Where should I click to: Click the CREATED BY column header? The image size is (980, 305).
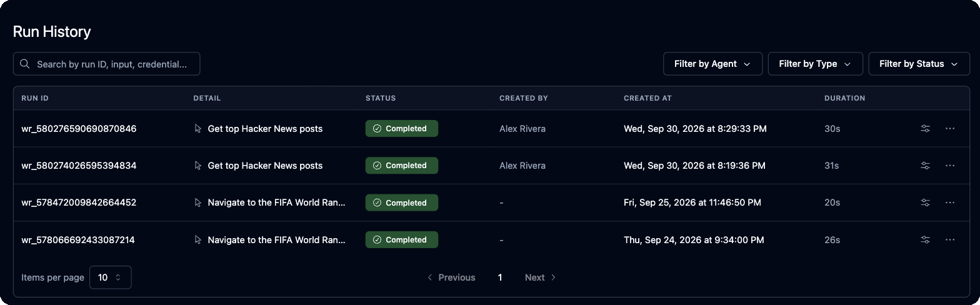524,98
